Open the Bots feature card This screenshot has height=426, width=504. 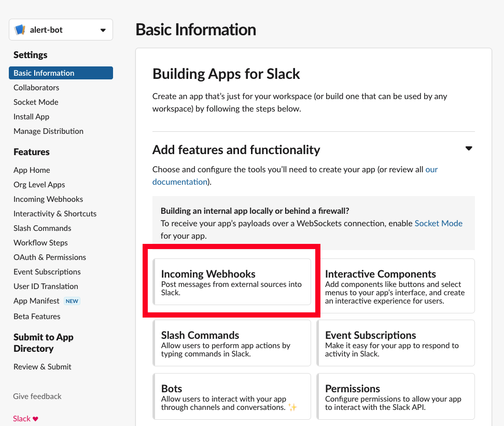pos(232,396)
